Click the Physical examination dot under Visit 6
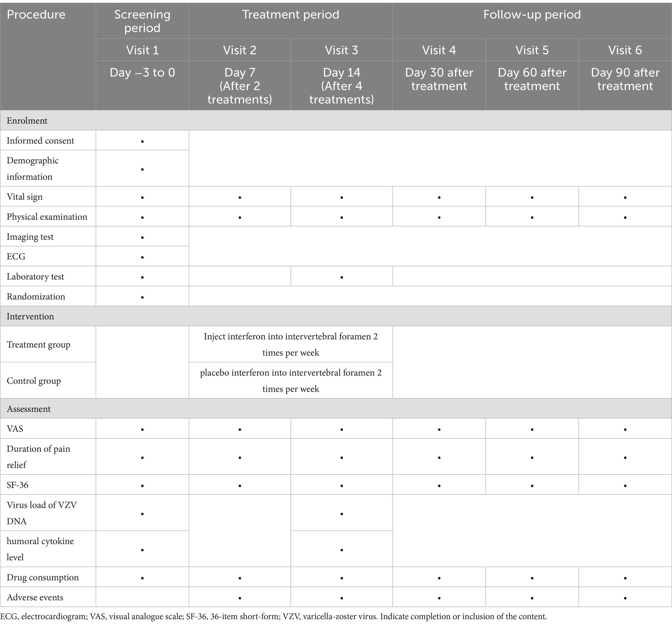This screenshot has width=672, height=625. [x=625, y=218]
